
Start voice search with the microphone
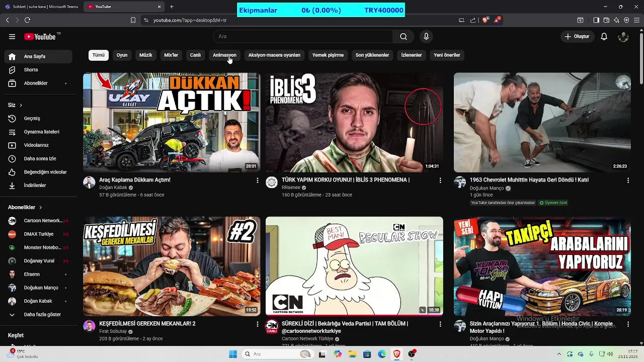click(426, 37)
